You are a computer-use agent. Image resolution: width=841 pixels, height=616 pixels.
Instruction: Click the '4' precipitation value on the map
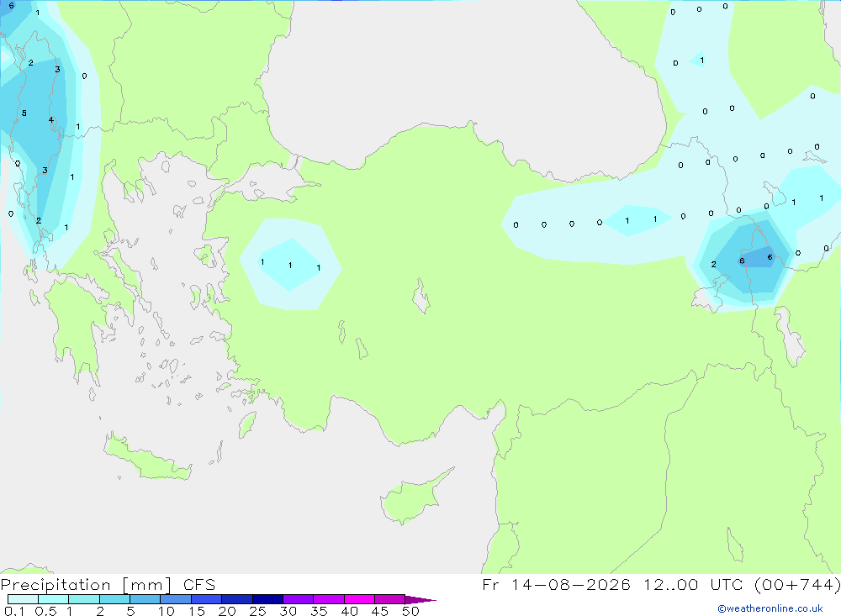[51, 119]
